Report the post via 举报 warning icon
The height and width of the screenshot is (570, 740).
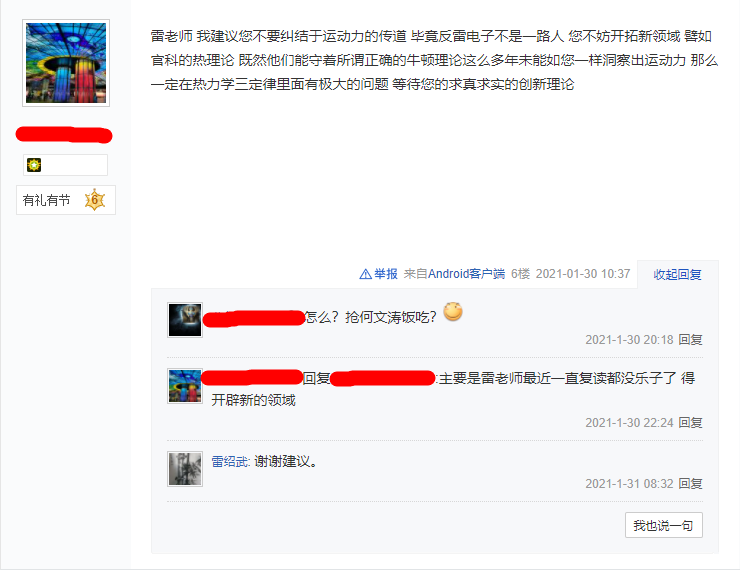coord(365,274)
